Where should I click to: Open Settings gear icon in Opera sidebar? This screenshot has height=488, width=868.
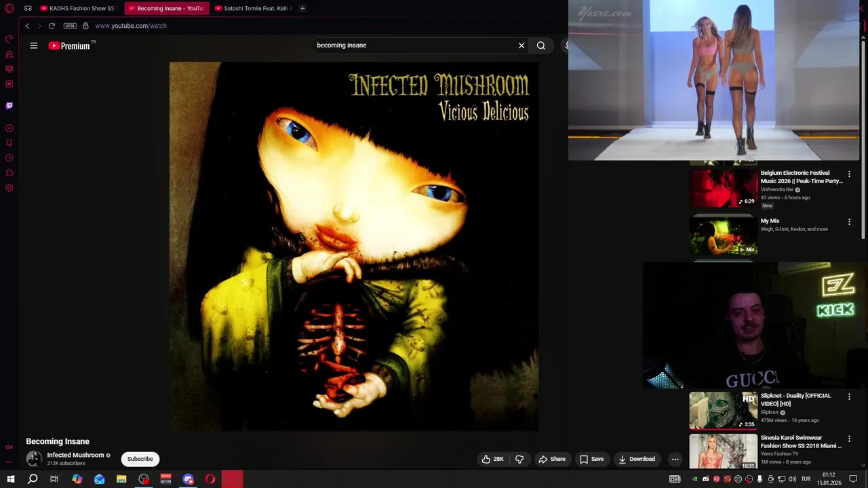point(9,188)
